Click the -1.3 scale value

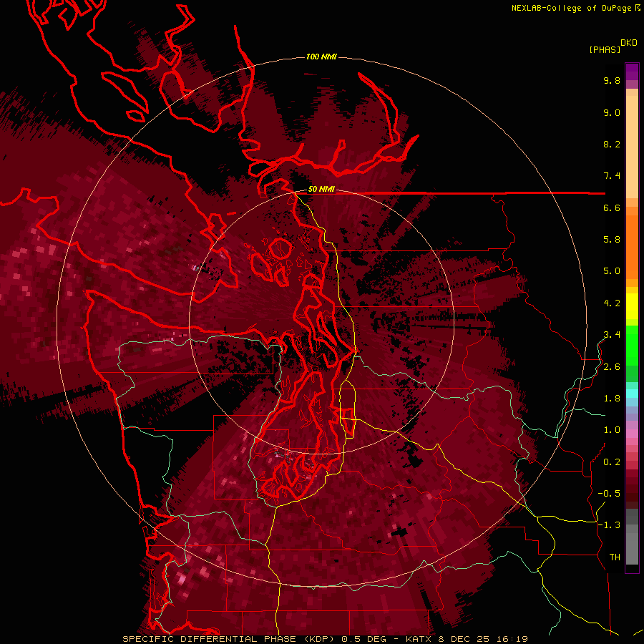coord(609,525)
